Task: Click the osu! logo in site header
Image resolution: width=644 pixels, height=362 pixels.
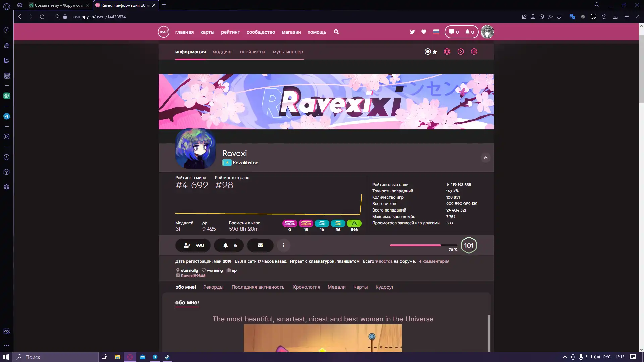Action: point(164,32)
